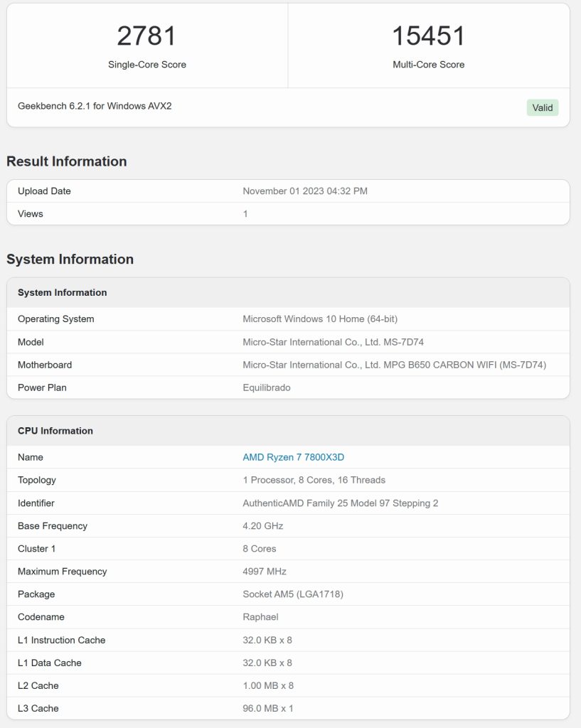Click the Result Information heading

point(66,161)
